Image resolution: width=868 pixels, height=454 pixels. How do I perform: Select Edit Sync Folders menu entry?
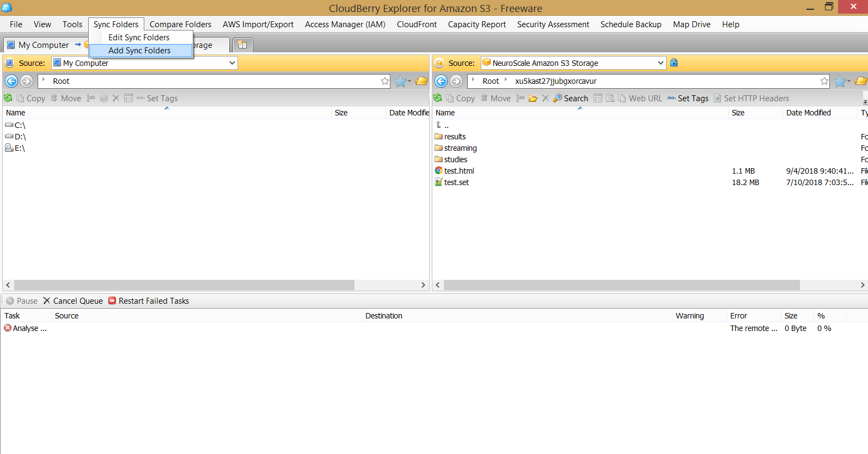pyautogui.click(x=140, y=38)
